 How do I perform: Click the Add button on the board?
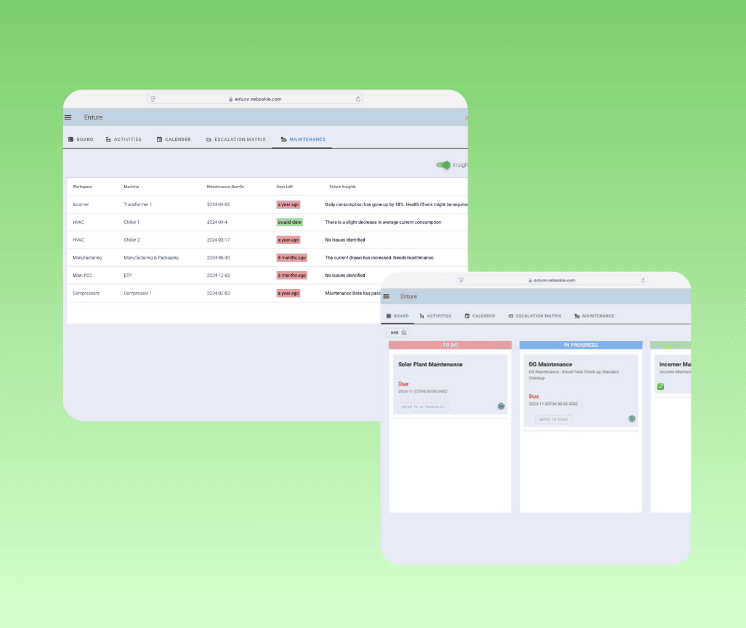pyautogui.click(x=394, y=332)
